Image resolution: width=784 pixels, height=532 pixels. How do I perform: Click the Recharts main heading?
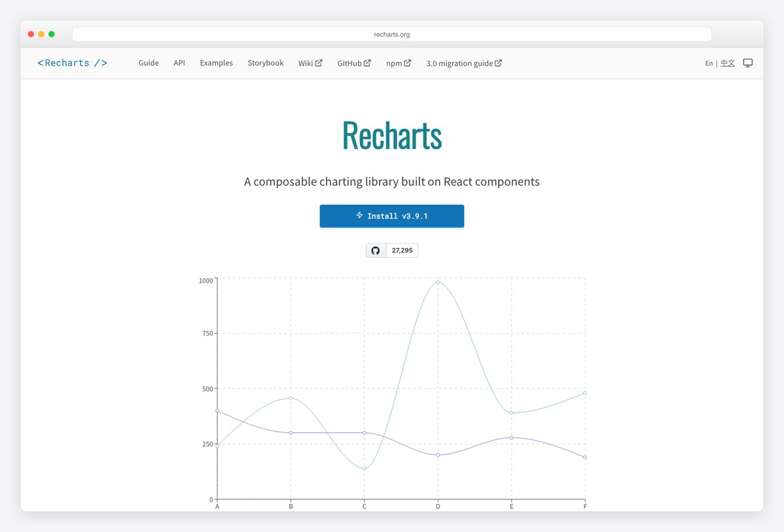392,136
